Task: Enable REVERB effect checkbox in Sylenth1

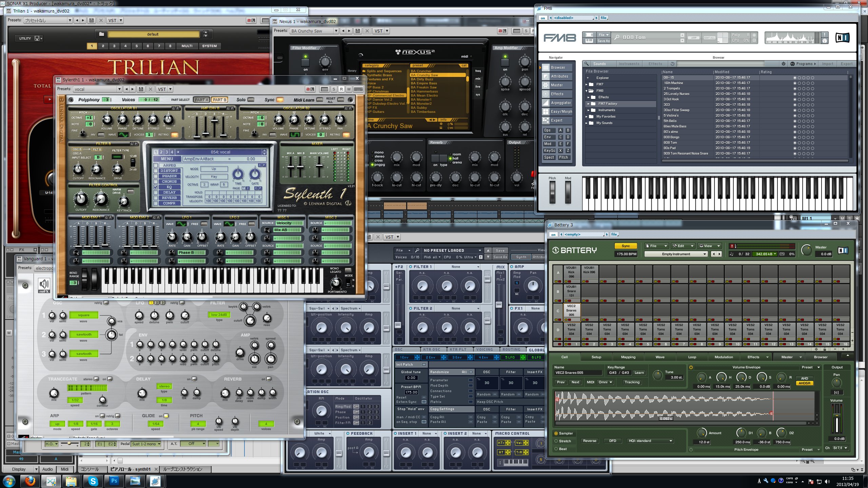Action: (x=156, y=198)
